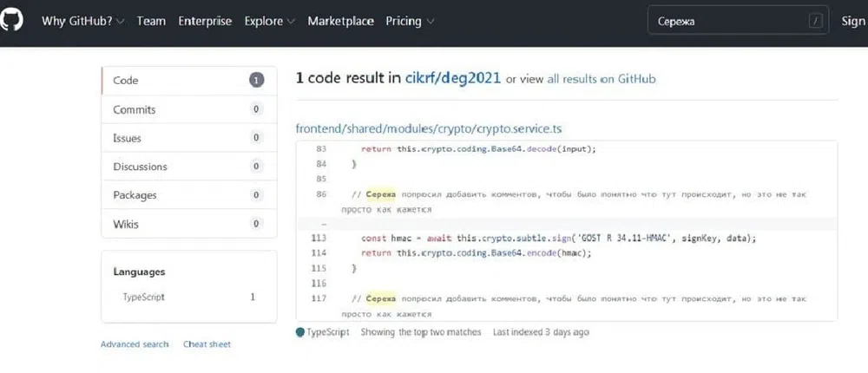Open the GitHub logo home link
868x373 pixels.
pyautogui.click(x=10, y=21)
